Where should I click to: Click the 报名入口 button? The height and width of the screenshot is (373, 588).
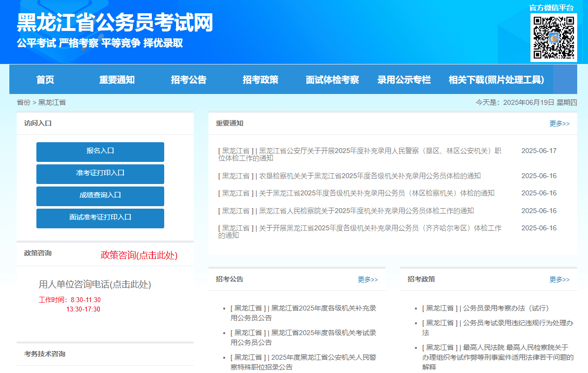(x=100, y=151)
